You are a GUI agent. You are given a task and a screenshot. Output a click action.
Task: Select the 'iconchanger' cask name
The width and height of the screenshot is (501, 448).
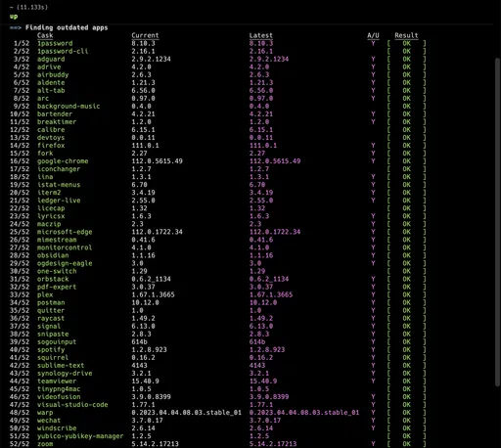[x=59, y=169]
